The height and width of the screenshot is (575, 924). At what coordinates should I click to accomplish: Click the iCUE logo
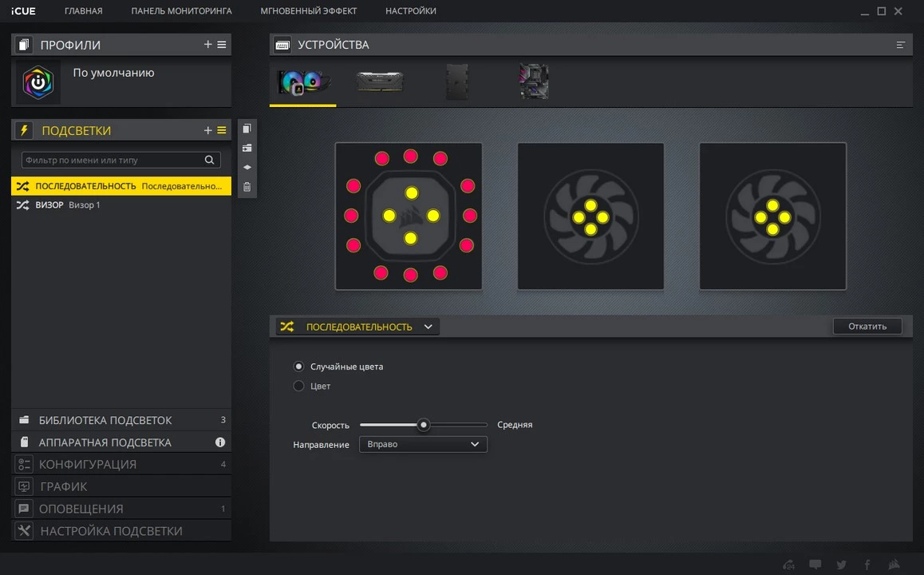23,10
